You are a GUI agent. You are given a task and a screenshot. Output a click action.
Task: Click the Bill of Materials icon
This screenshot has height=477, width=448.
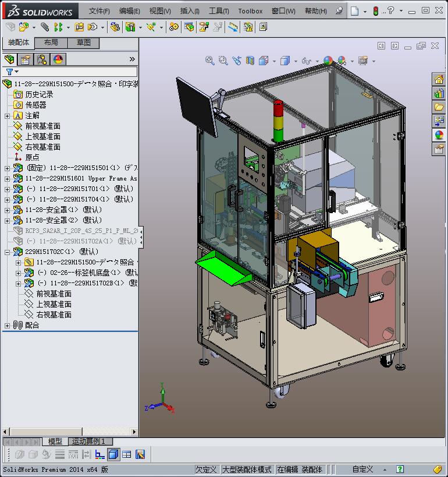click(x=189, y=27)
